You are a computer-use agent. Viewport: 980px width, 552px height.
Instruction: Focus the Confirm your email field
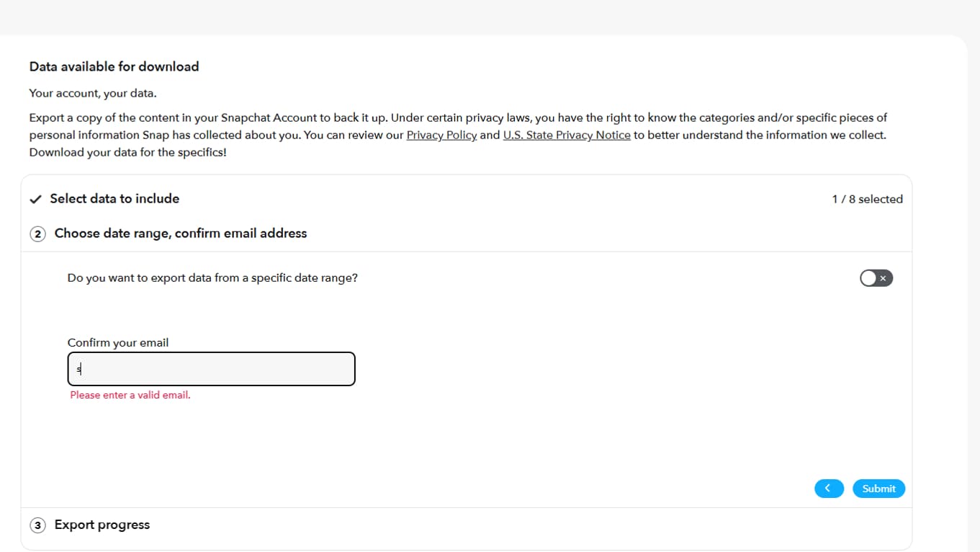pos(211,369)
